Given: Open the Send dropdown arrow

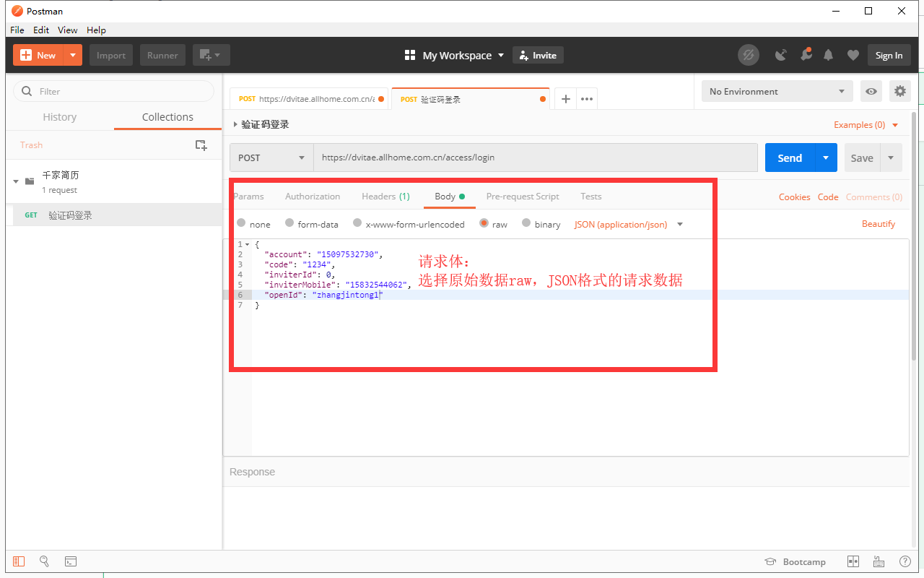Looking at the screenshot, I should pyautogui.click(x=826, y=158).
